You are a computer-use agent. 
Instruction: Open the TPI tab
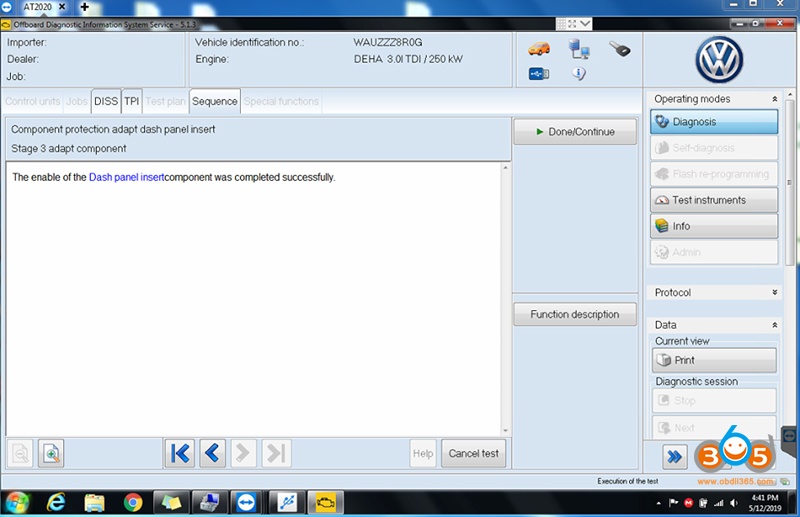(132, 101)
